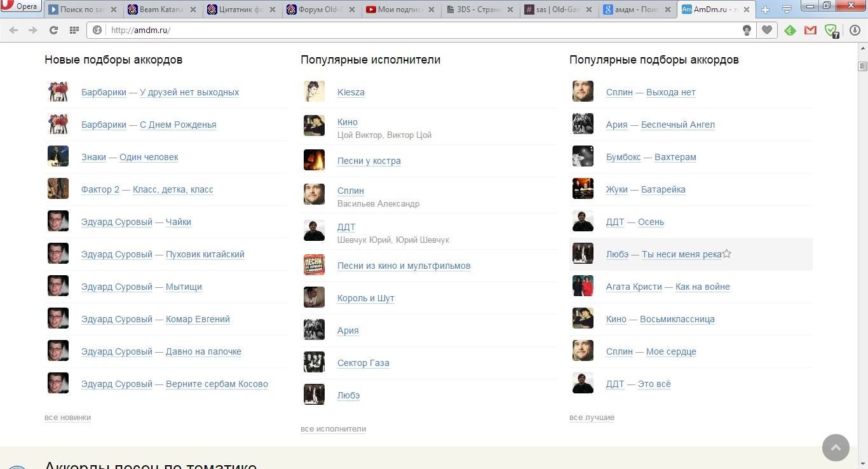This screenshot has height=469, width=868.
Task: Bookmark page with the heart icon
Action: click(x=767, y=30)
